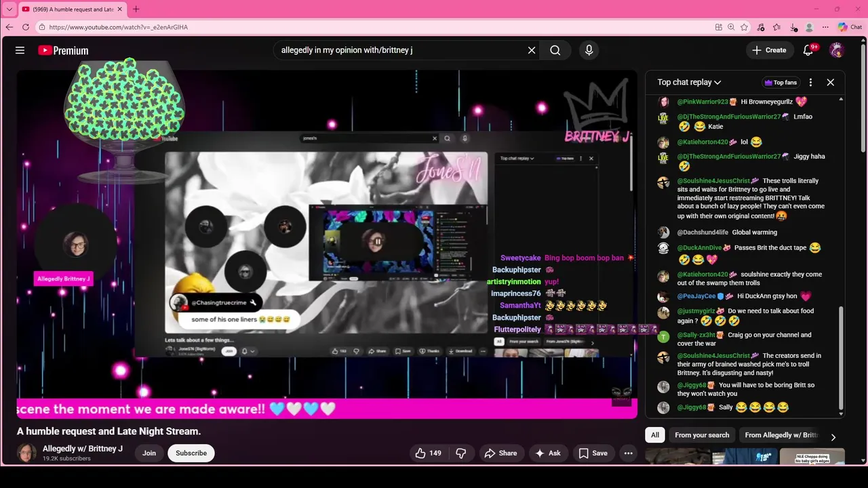Select the All filter chip
Screen dimensions: 868x488
click(x=655, y=435)
